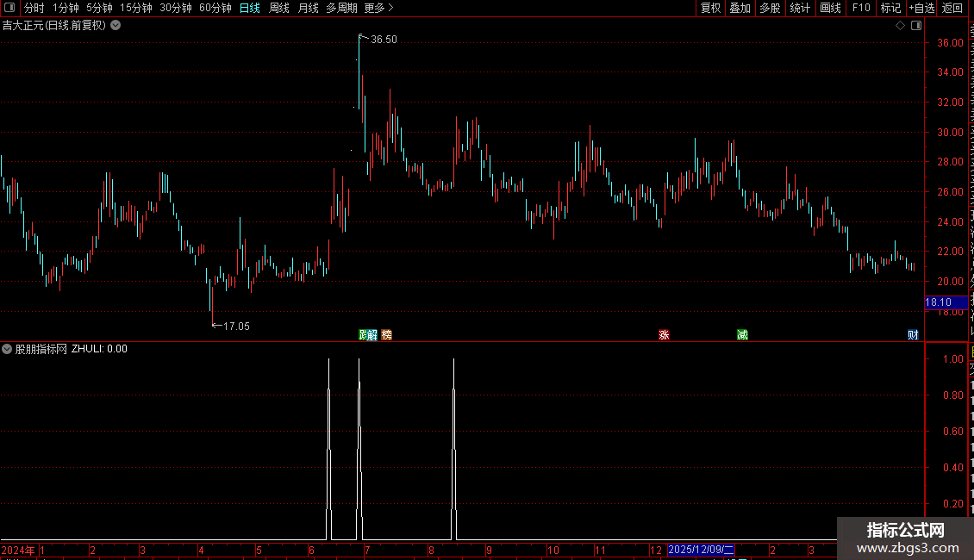Expand the 更多 periods menu
This screenshot has height=560, width=974.
pos(379,8)
